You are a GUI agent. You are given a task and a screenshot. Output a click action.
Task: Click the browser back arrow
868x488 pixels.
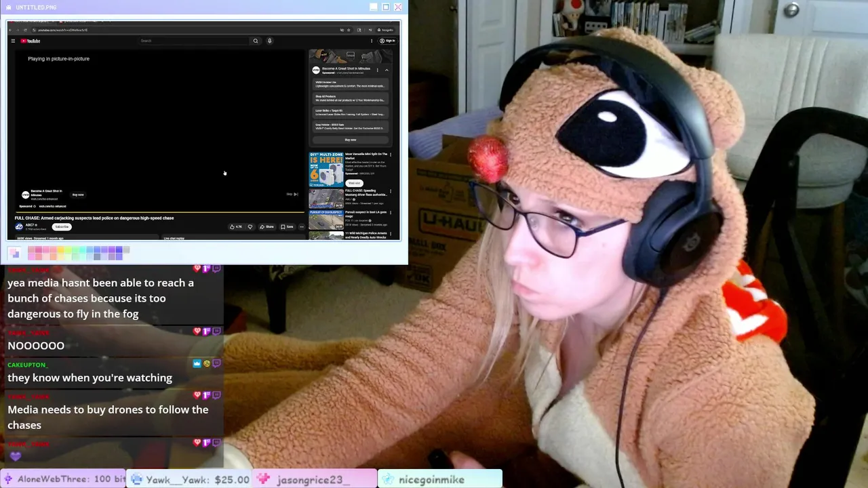click(12, 30)
